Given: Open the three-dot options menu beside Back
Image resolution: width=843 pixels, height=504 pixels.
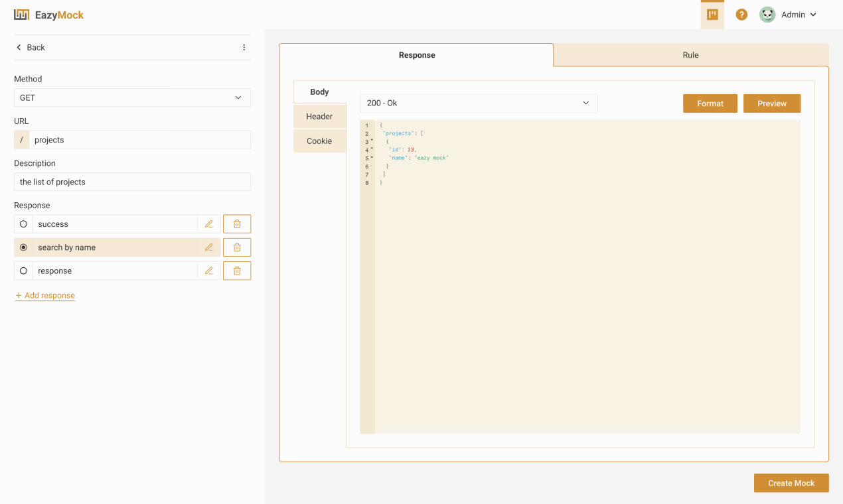Looking at the screenshot, I should click(x=244, y=47).
